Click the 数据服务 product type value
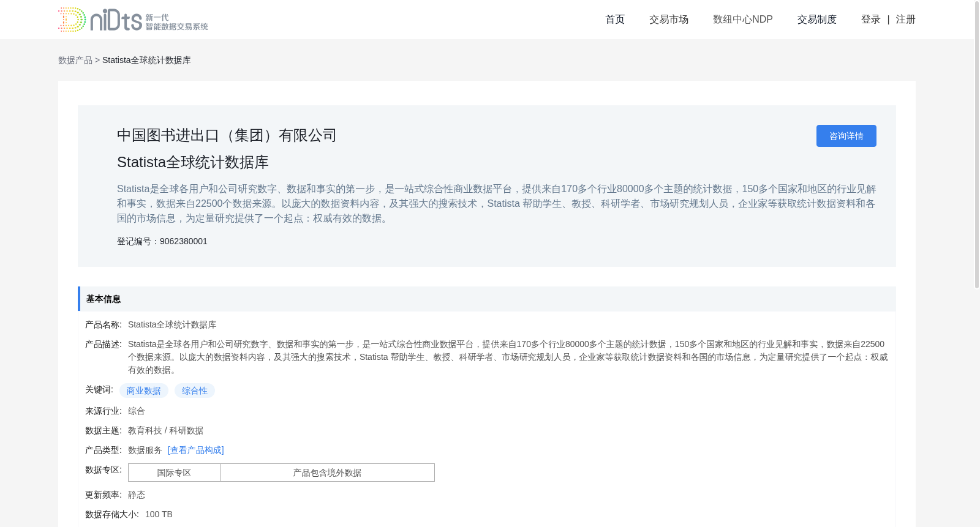This screenshot has height=527, width=980. [145, 450]
